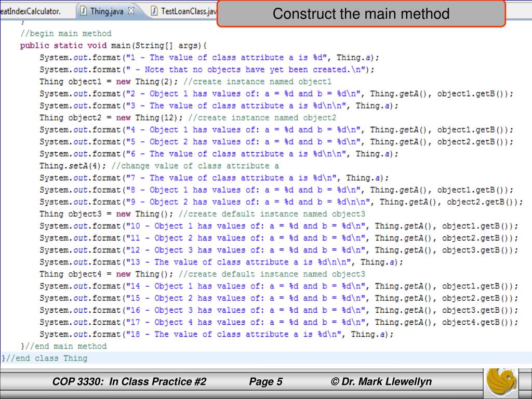The image size is (532, 399).
Task: Click the format line starting with "14 - Object 1"
Action: pos(279,286)
